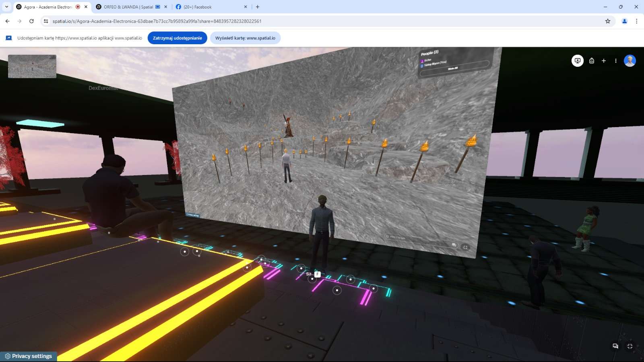Restore down the Chrome window
The width and height of the screenshot is (644, 362).
tap(621, 7)
